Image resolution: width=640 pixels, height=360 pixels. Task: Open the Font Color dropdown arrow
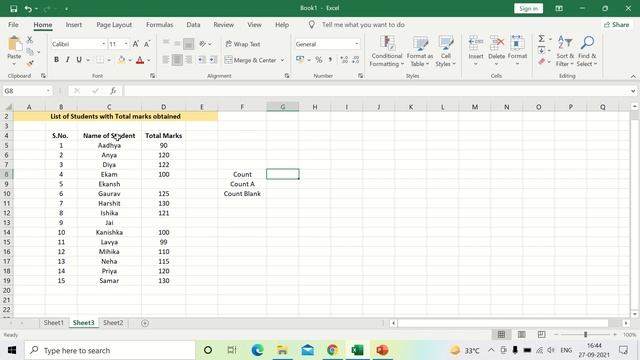pos(149,60)
